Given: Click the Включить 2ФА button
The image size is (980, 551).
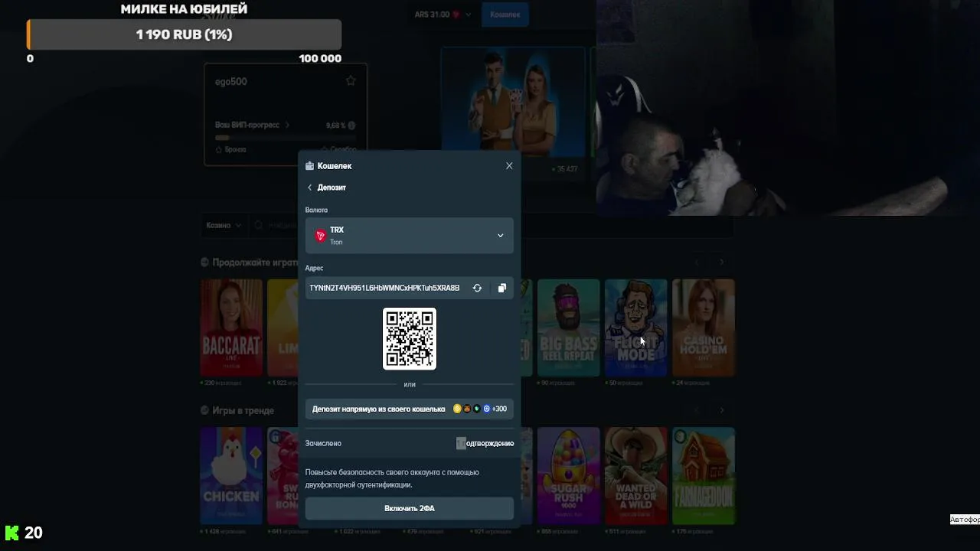Looking at the screenshot, I should (x=410, y=508).
